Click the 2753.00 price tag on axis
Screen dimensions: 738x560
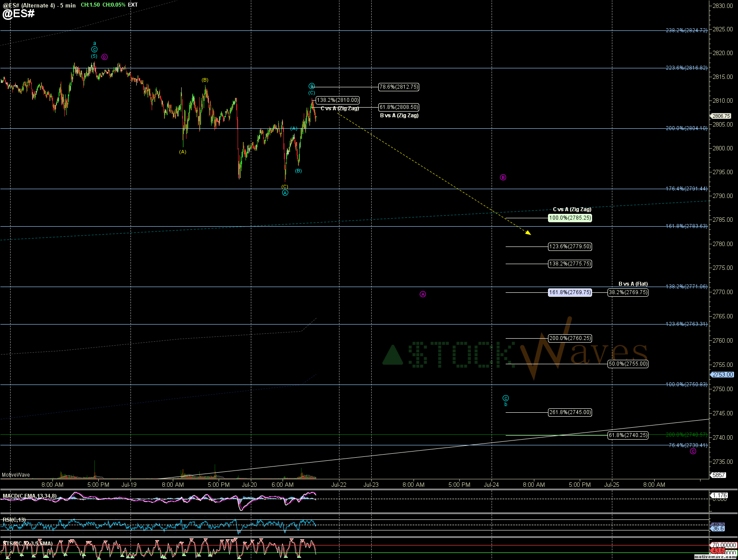(x=722, y=374)
